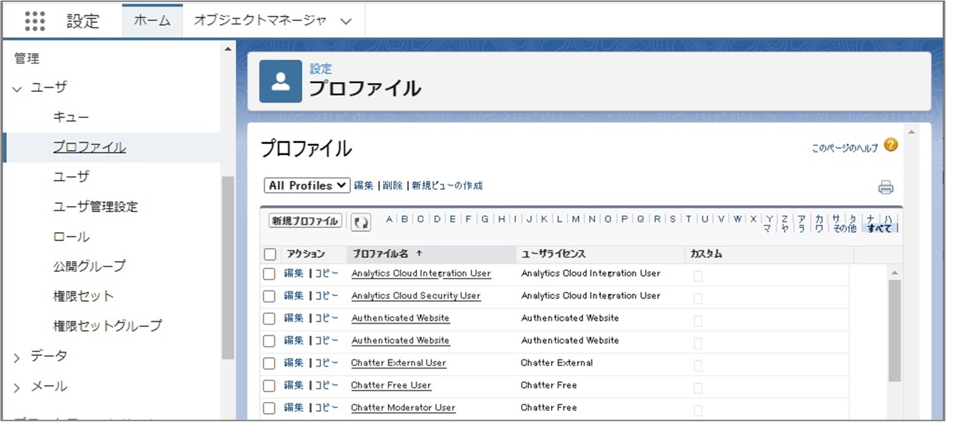Click the sidebar vertical scrollbar thumb
This screenshot has width=980, height=424.
pos(228,268)
